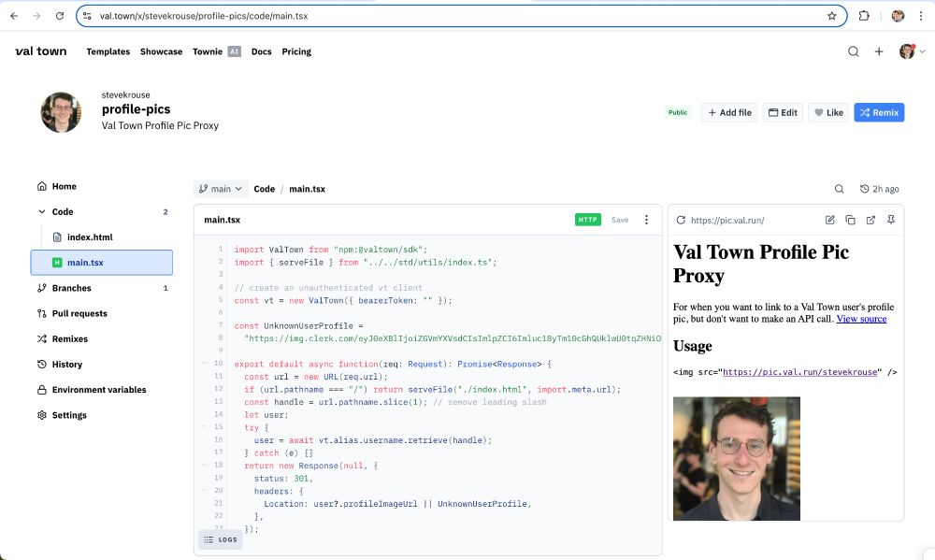Viewport: 935px width, 560px height.
Task: Copy the preview URL
Action: click(x=850, y=220)
